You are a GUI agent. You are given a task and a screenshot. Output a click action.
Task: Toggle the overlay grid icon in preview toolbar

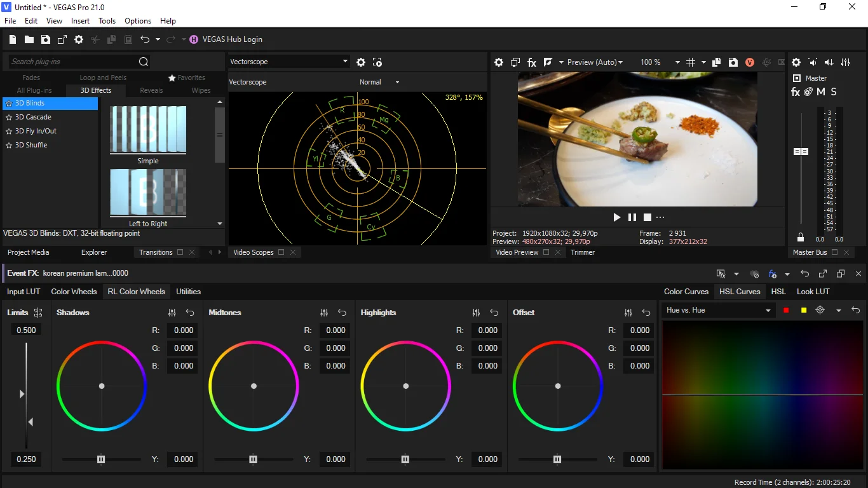691,62
